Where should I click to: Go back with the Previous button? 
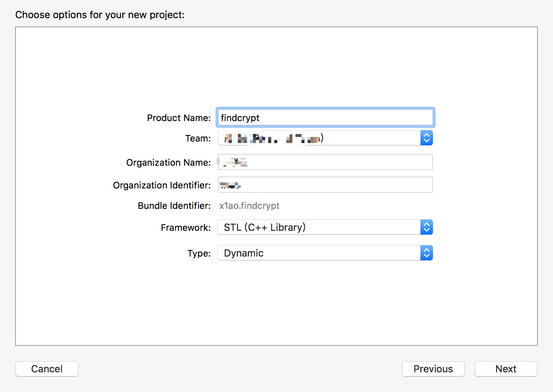tap(433, 369)
